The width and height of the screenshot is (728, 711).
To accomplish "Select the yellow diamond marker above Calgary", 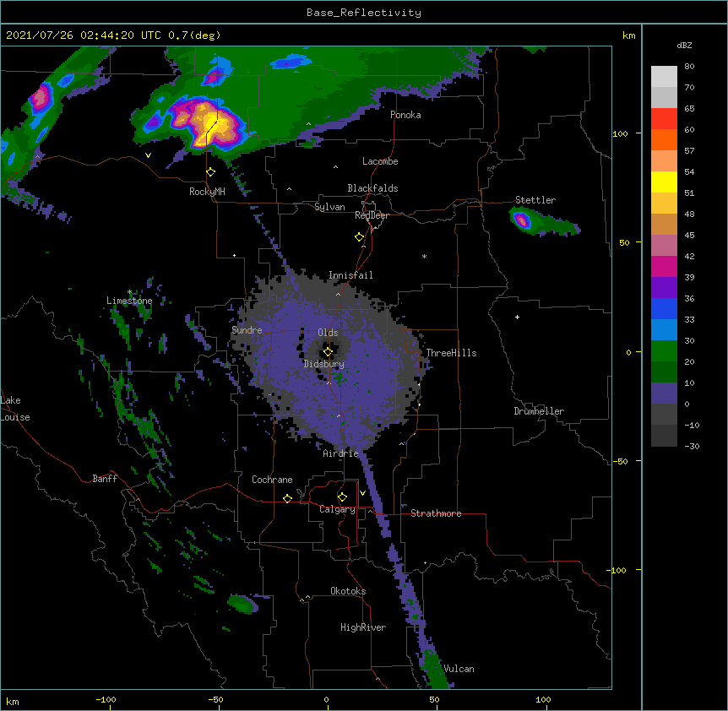I will [x=342, y=497].
